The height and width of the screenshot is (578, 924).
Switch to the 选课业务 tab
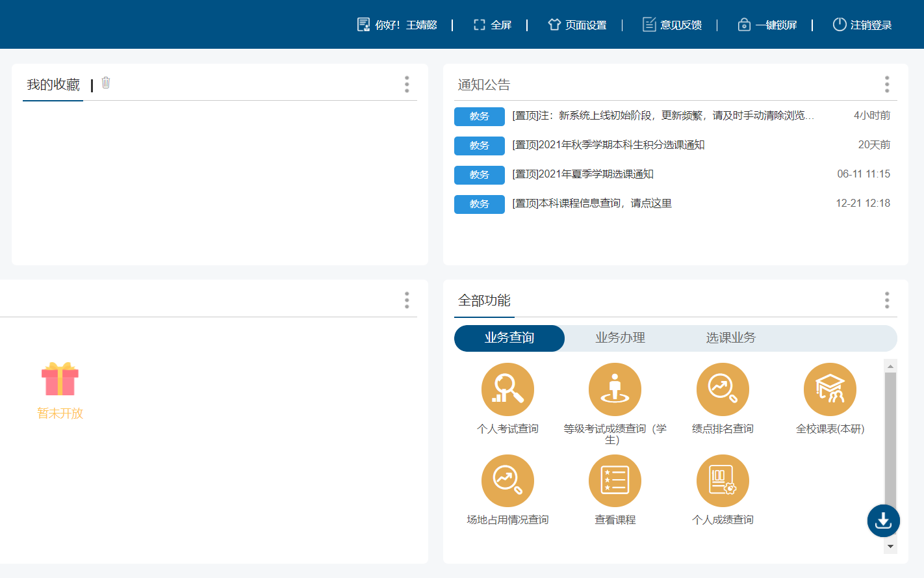(730, 338)
